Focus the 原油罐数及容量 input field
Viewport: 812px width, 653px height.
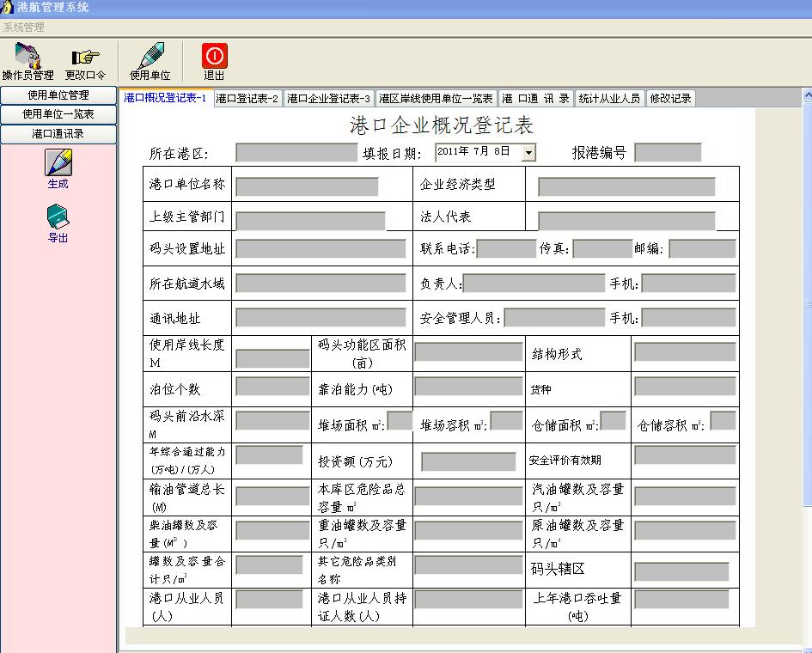[685, 530]
